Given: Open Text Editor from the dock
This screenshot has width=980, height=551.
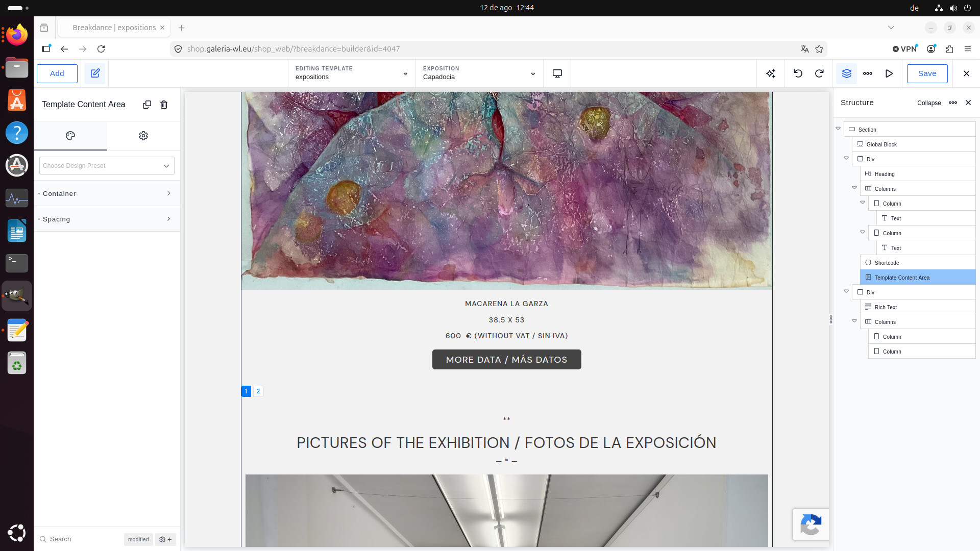Looking at the screenshot, I should tap(17, 330).
